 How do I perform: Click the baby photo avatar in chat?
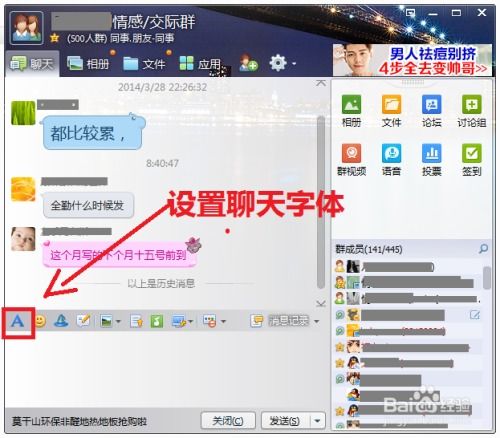tap(23, 239)
